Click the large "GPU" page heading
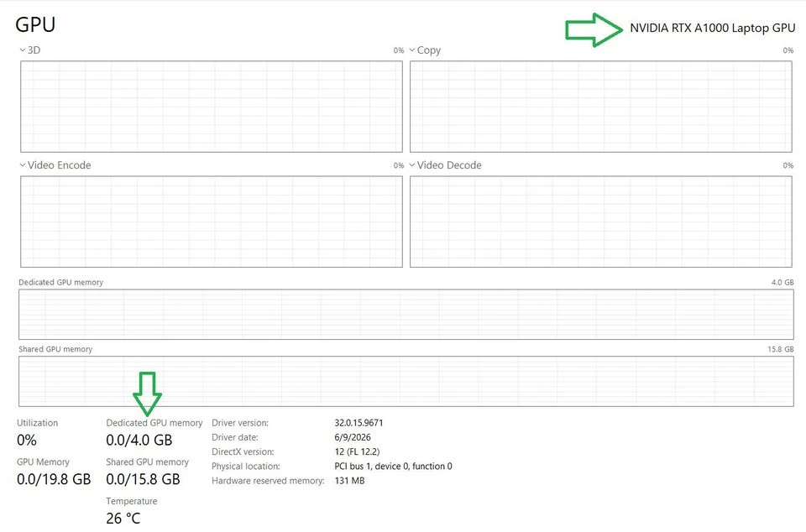The image size is (806, 532). [x=35, y=24]
